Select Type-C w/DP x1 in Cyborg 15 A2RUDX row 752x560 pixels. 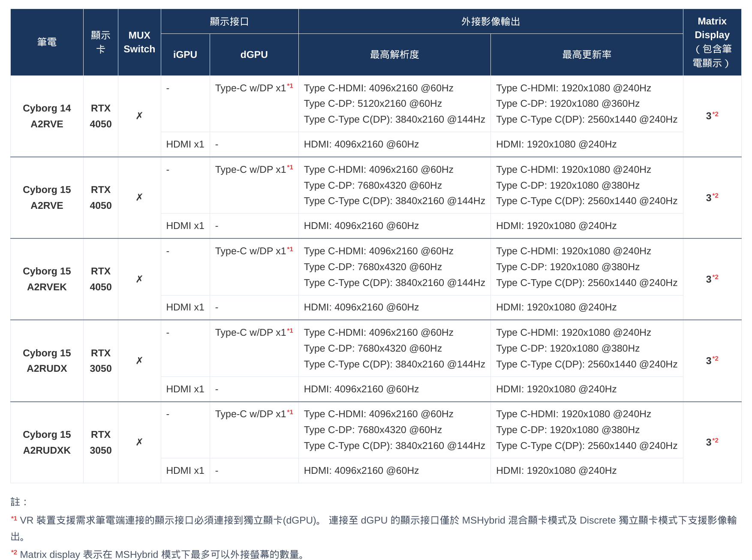[x=254, y=332]
